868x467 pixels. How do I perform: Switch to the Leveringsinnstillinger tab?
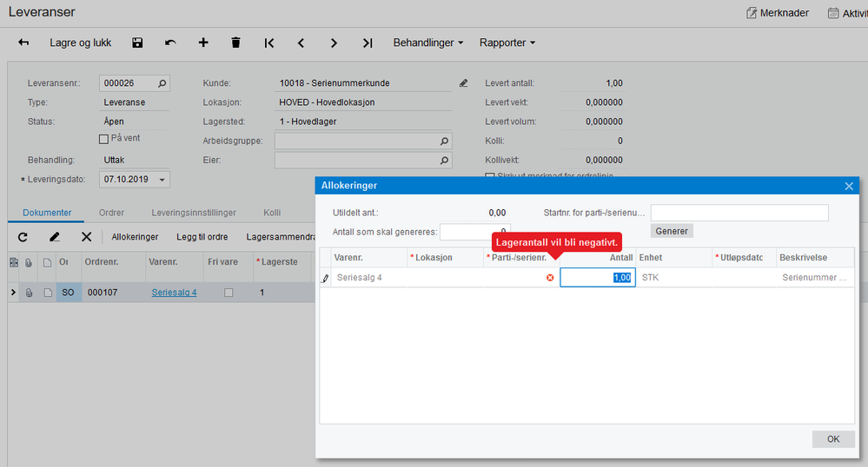click(194, 213)
